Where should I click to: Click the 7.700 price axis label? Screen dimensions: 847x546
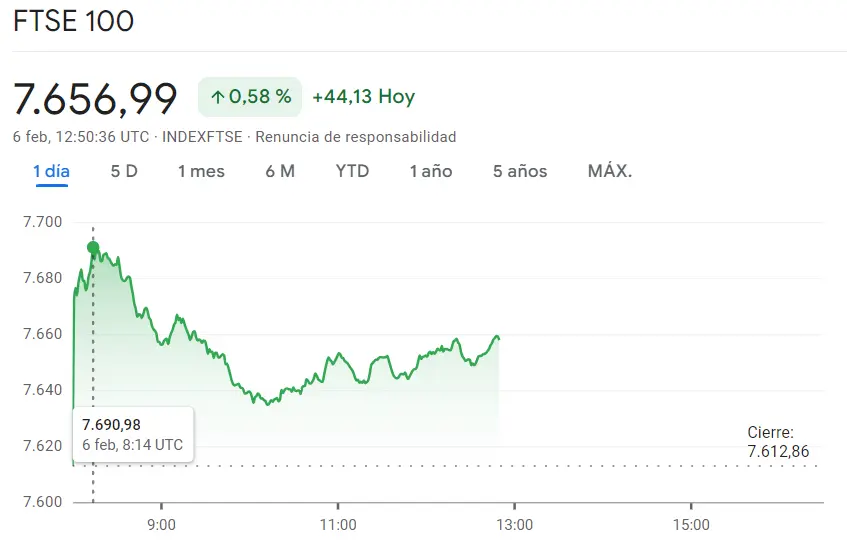pos(42,222)
